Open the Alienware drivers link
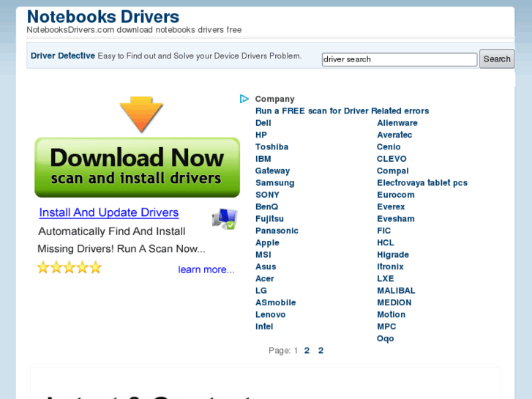The width and height of the screenshot is (532, 399). click(397, 123)
